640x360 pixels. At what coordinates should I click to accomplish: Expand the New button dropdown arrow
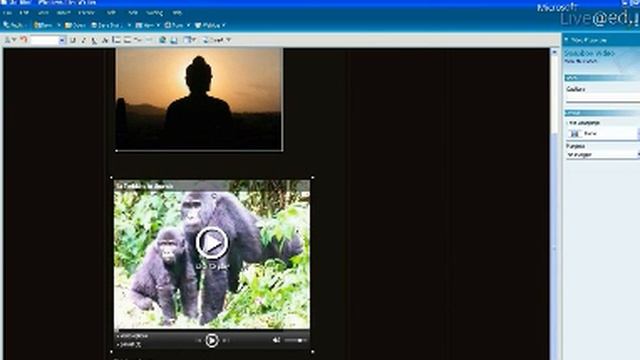58,25
